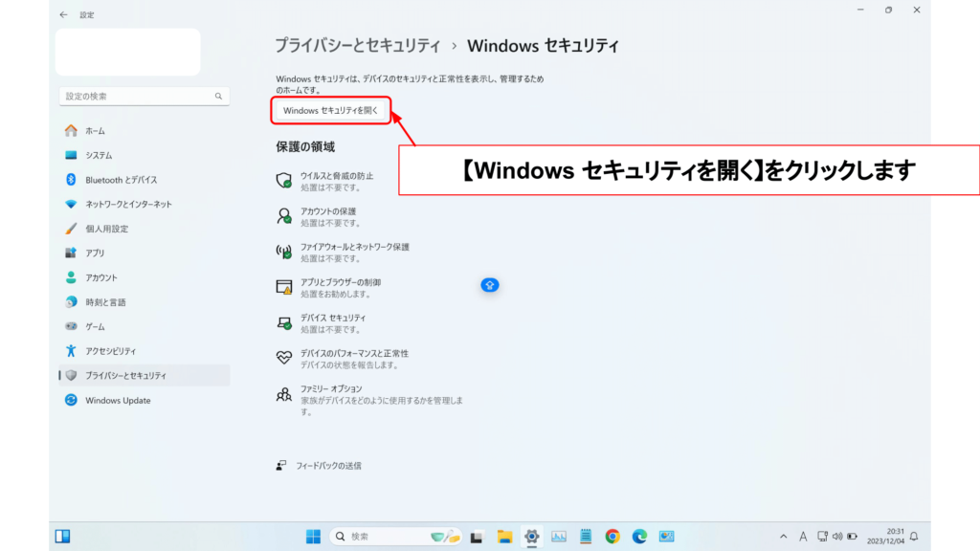Open Windows Update from sidebar
The height and width of the screenshot is (551, 980).
click(x=118, y=401)
